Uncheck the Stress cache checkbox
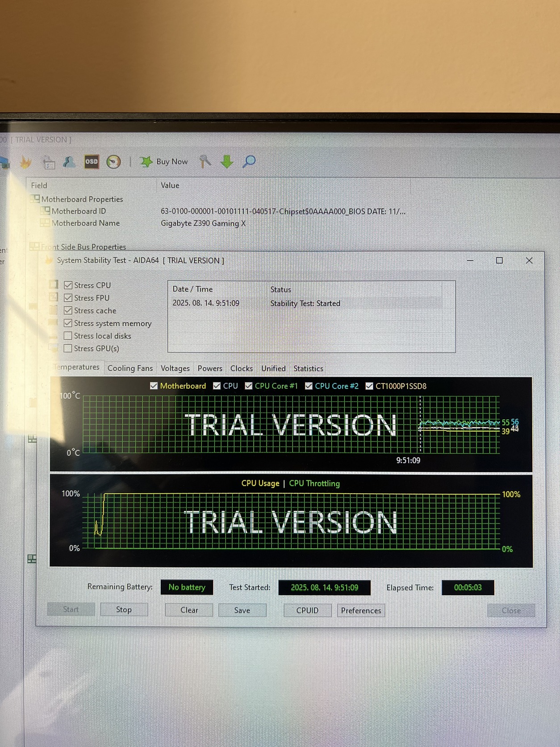 [68, 310]
